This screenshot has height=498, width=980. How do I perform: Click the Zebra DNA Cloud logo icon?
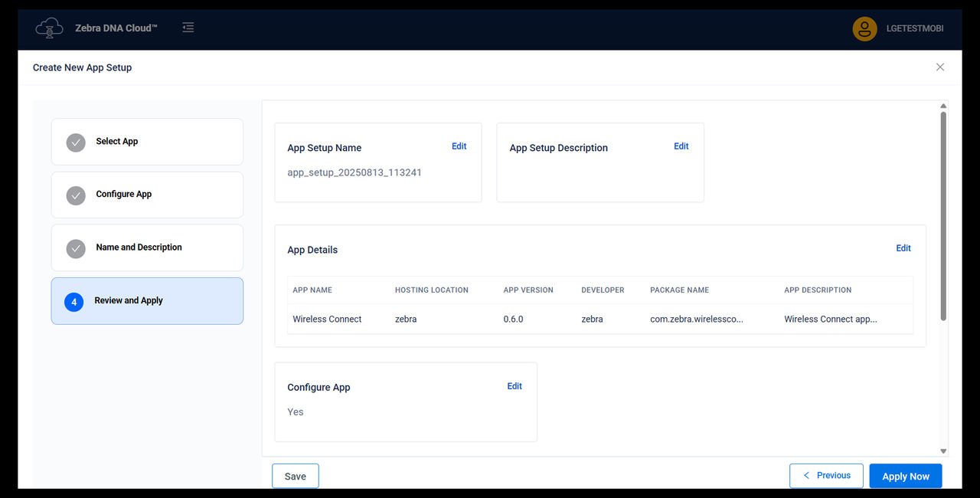coord(48,28)
